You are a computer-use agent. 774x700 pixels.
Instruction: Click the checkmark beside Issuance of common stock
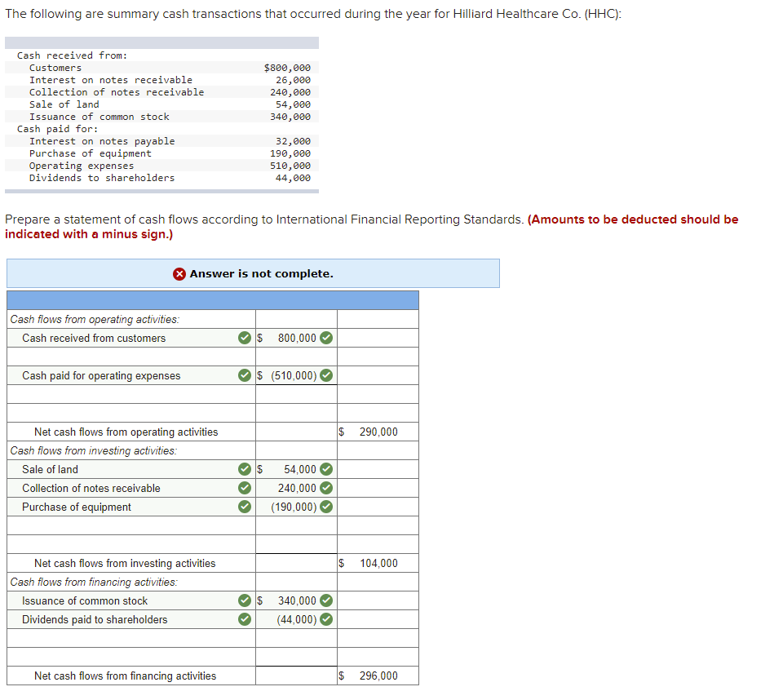pos(244,600)
